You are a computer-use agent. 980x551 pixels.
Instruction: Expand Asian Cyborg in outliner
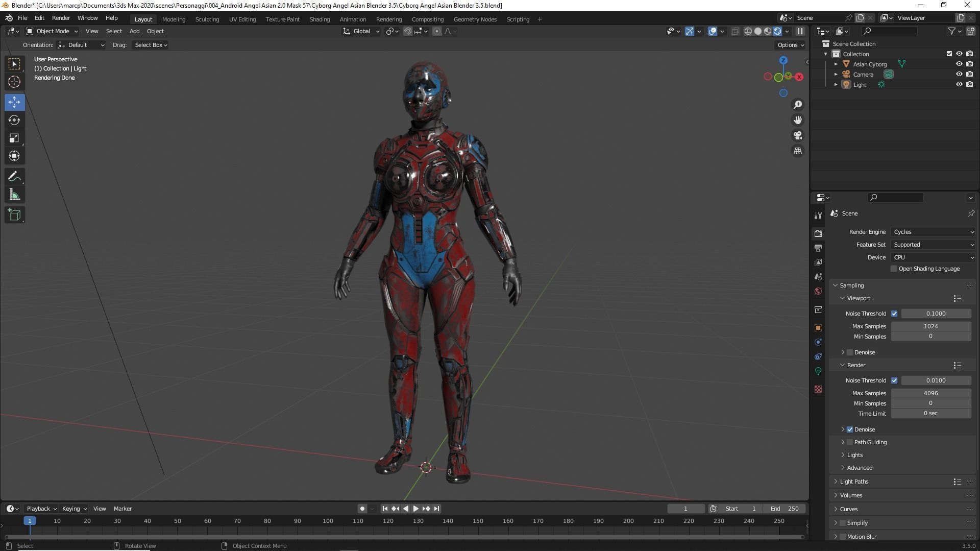(836, 64)
